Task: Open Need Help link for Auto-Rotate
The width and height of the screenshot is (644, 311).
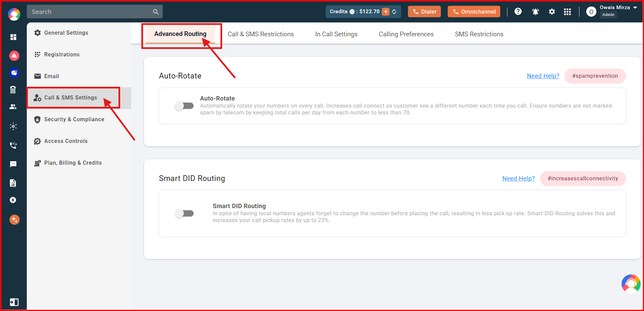Action: pyautogui.click(x=543, y=76)
